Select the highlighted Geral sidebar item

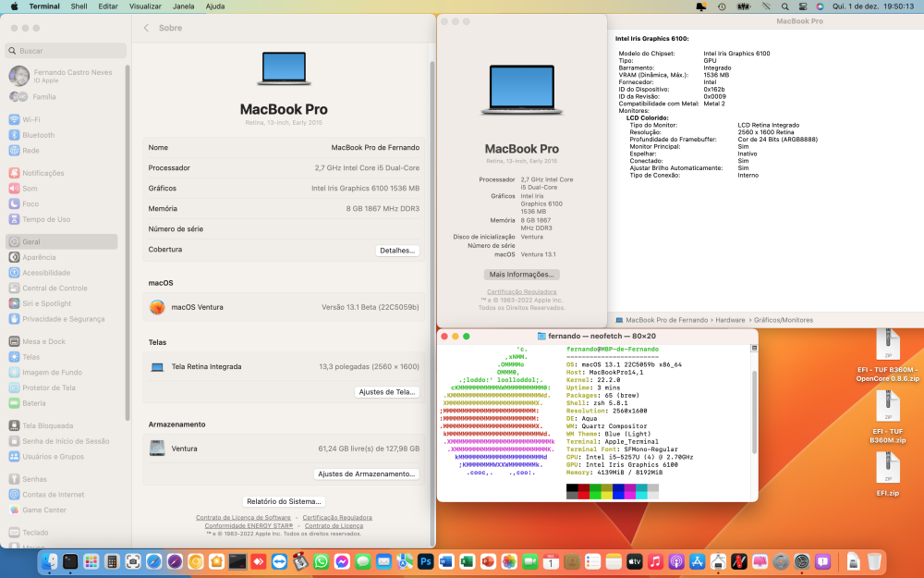(x=62, y=241)
